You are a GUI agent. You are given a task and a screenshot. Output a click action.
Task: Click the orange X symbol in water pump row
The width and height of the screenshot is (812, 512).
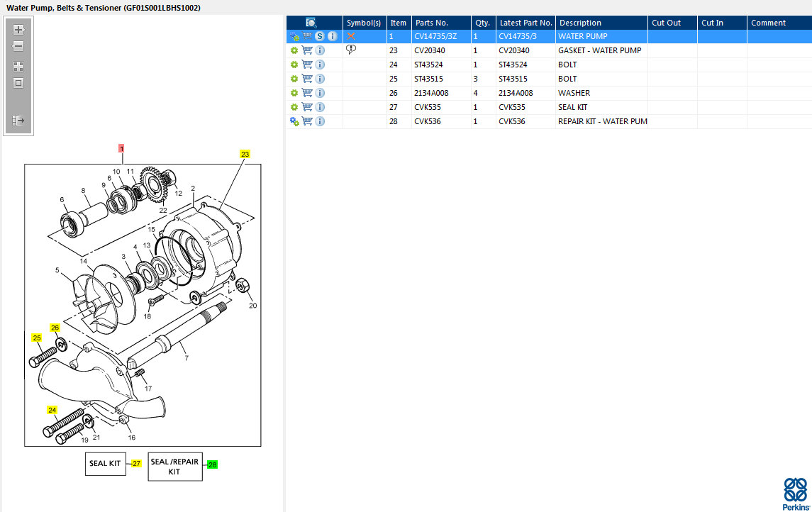(x=351, y=36)
